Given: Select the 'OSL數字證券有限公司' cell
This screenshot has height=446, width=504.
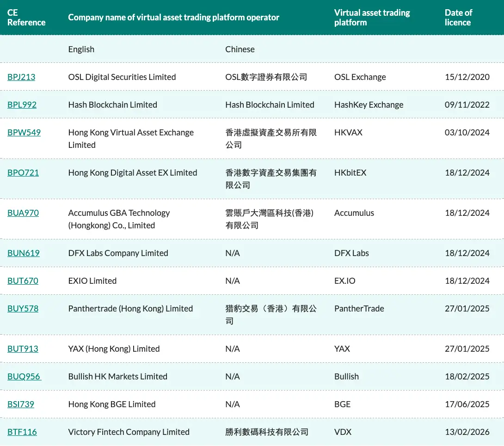Looking at the screenshot, I should [x=266, y=77].
